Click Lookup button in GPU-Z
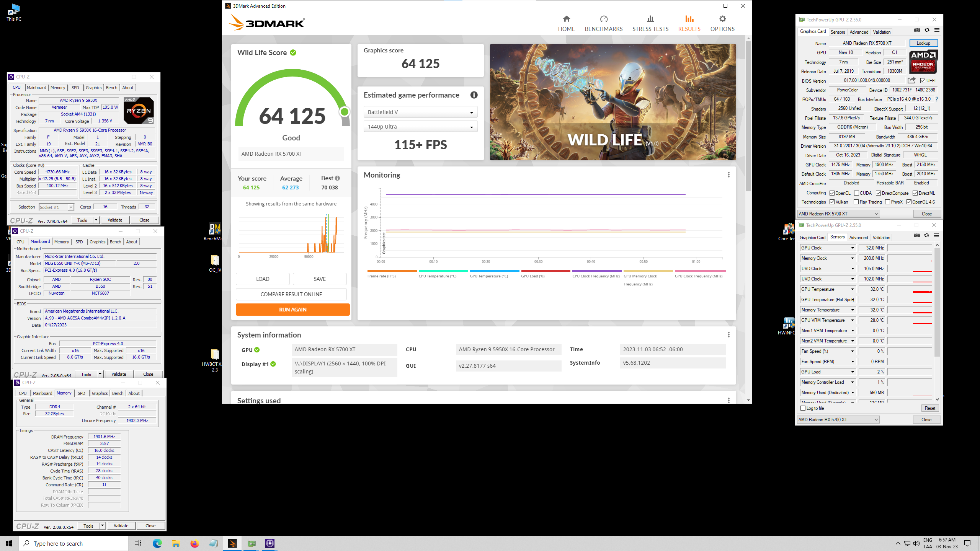Image resolution: width=980 pixels, height=551 pixels. pyautogui.click(x=923, y=43)
